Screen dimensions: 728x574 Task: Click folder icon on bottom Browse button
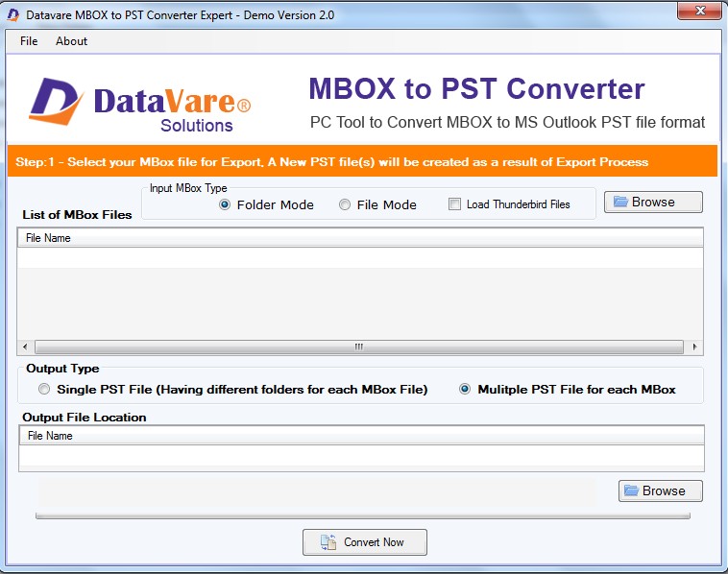[x=631, y=491]
